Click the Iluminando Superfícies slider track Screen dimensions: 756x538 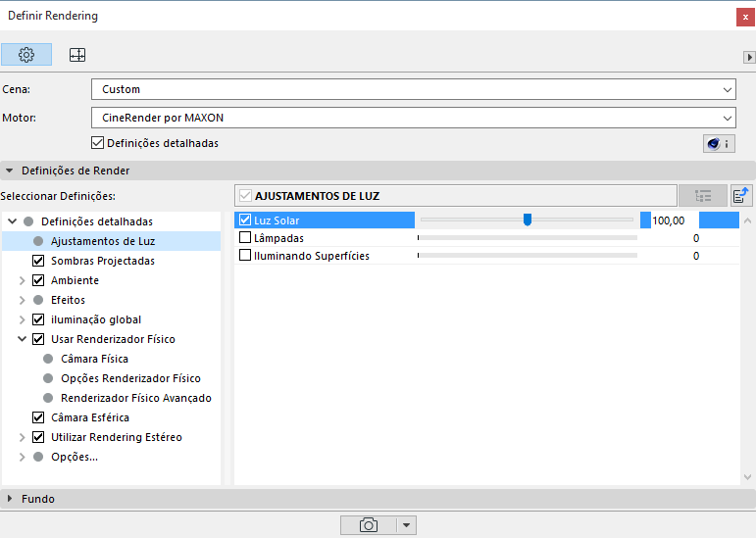528,255
